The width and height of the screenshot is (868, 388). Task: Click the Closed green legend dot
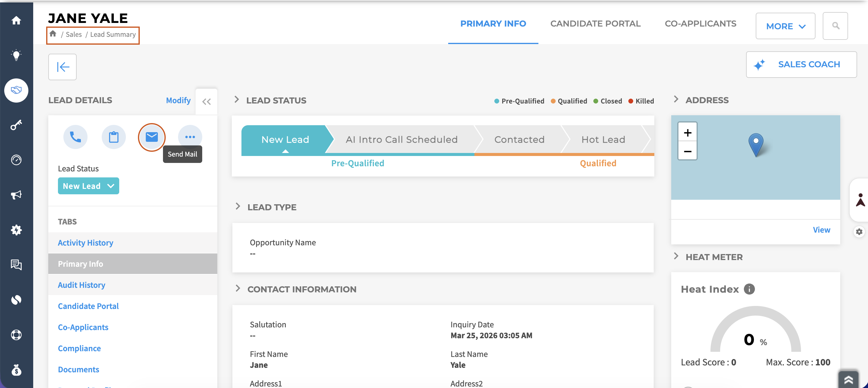596,101
